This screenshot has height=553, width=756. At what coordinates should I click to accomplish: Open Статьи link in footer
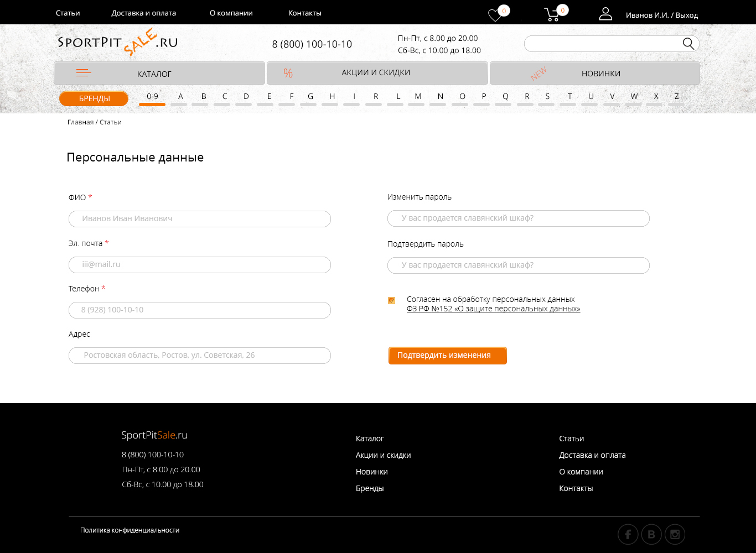point(571,439)
